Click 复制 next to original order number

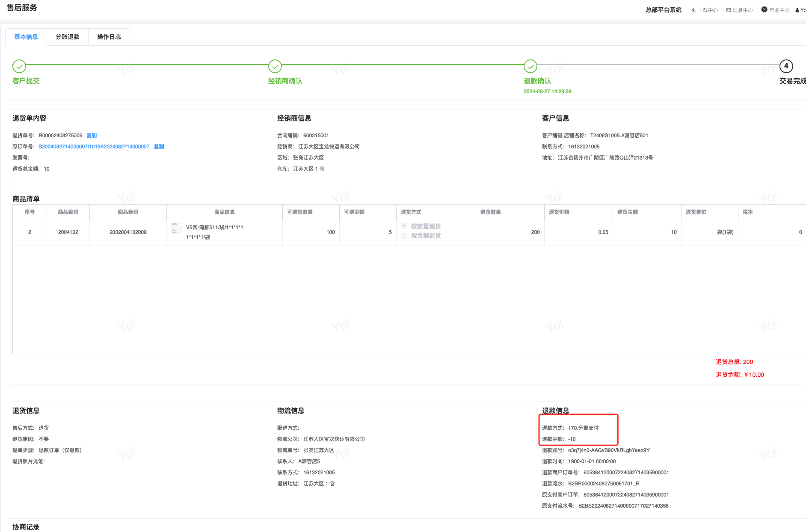(159, 147)
